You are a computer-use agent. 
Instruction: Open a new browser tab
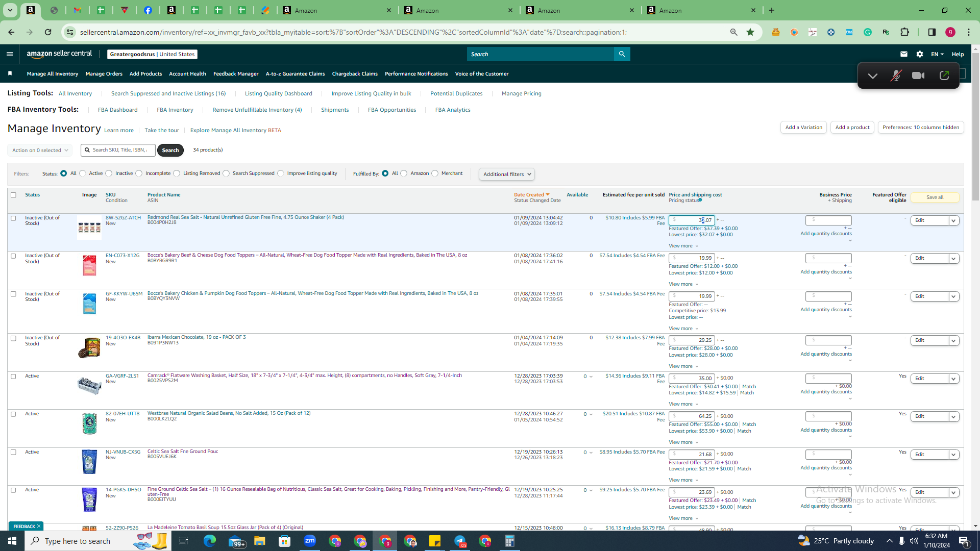(x=772, y=10)
